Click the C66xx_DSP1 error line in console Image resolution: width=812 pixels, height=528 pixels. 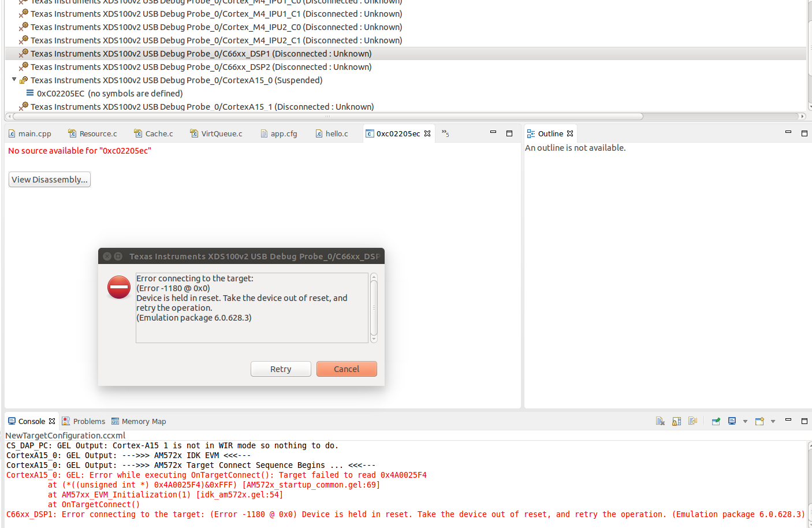[405, 514]
